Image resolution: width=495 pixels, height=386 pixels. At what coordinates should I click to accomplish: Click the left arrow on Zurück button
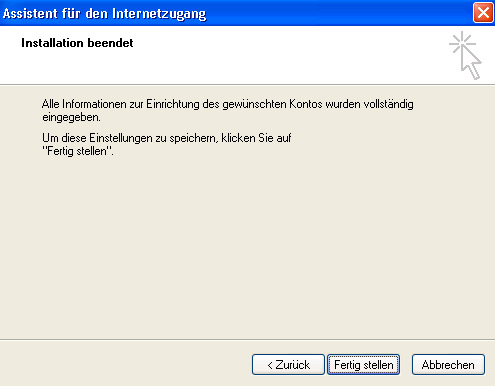(270, 365)
